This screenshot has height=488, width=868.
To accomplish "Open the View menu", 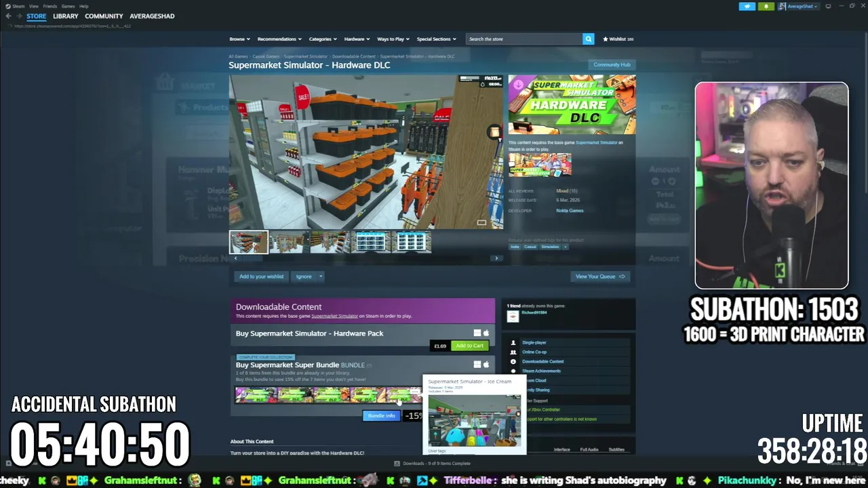I will 33,6.
